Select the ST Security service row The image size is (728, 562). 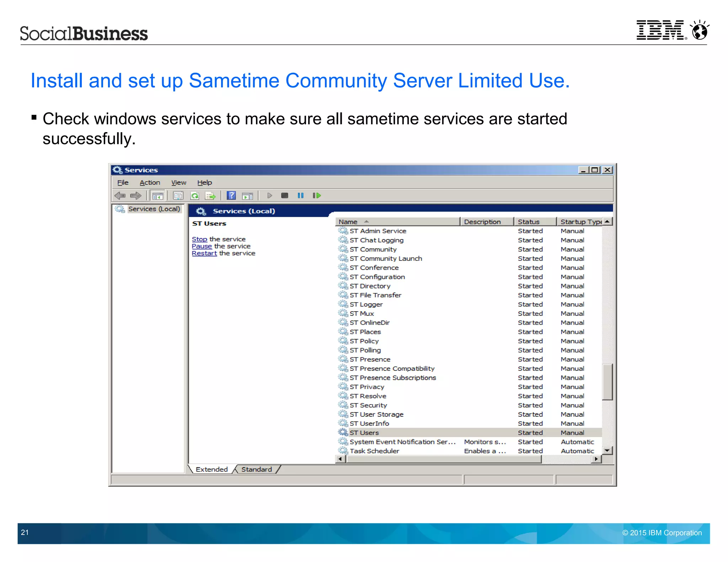pyautogui.click(x=469, y=405)
